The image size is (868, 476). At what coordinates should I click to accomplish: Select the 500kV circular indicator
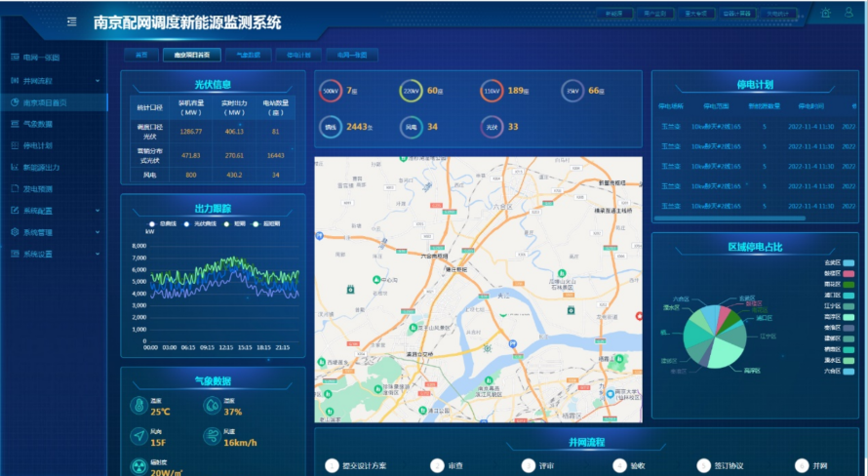[x=330, y=91]
